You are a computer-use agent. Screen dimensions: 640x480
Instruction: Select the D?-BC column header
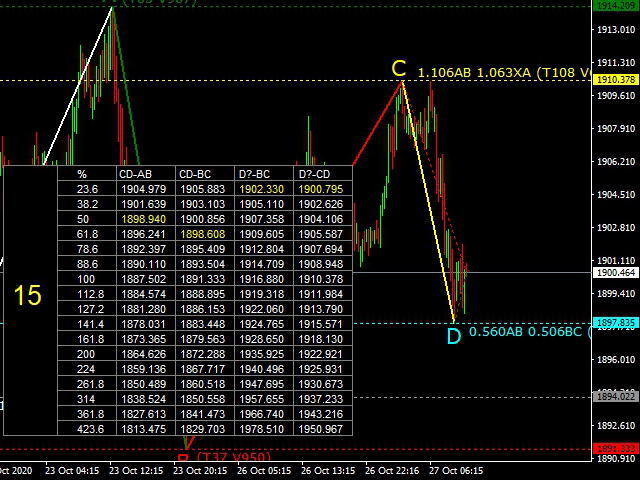(254, 174)
